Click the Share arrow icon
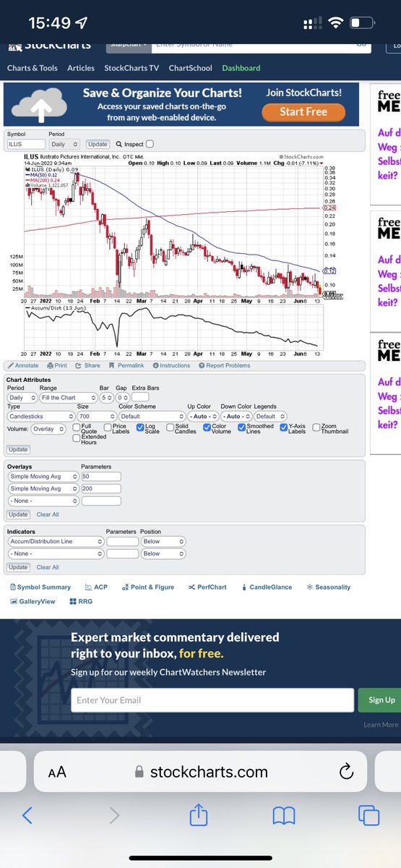The width and height of the screenshot is (401, 868). coord(79,365)
